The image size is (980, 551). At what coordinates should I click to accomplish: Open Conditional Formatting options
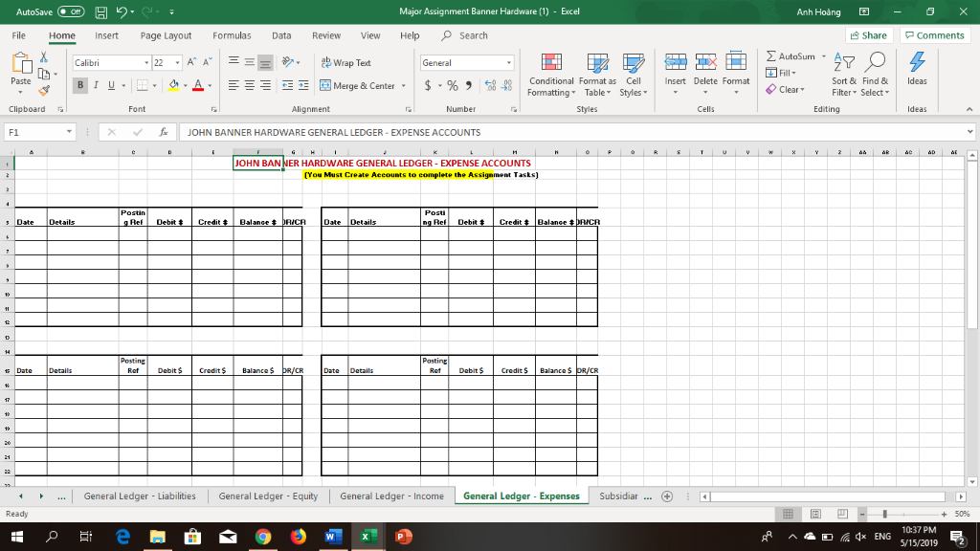(551, 77)
